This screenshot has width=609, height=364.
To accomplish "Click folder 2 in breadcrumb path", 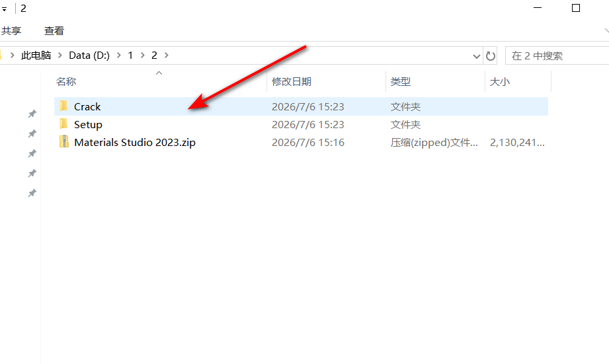I will [154, 55].
